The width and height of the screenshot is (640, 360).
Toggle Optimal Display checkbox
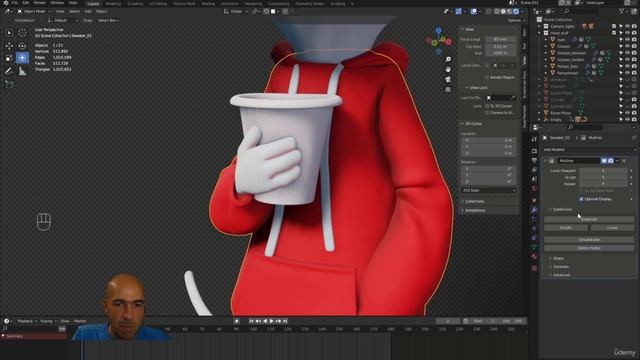(581, 199)
